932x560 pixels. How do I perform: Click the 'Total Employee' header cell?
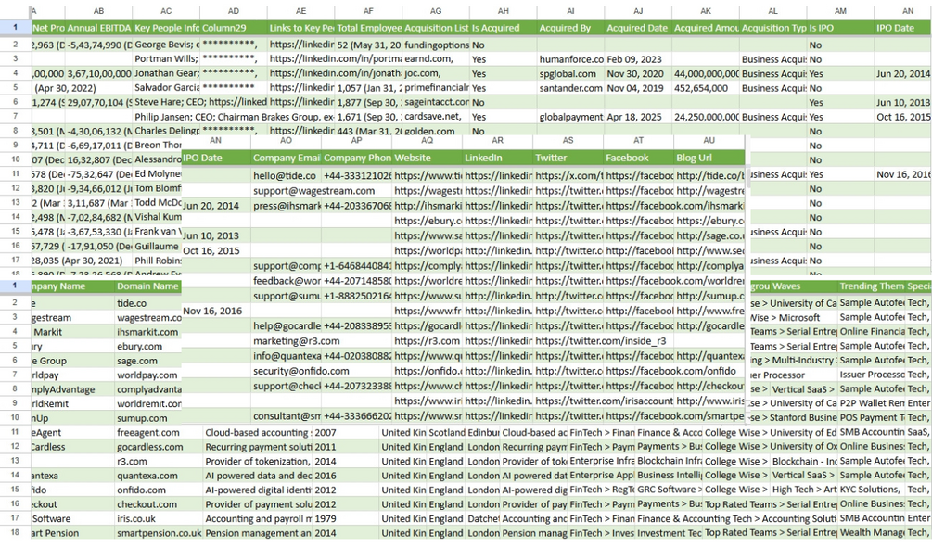pos(368,28)
